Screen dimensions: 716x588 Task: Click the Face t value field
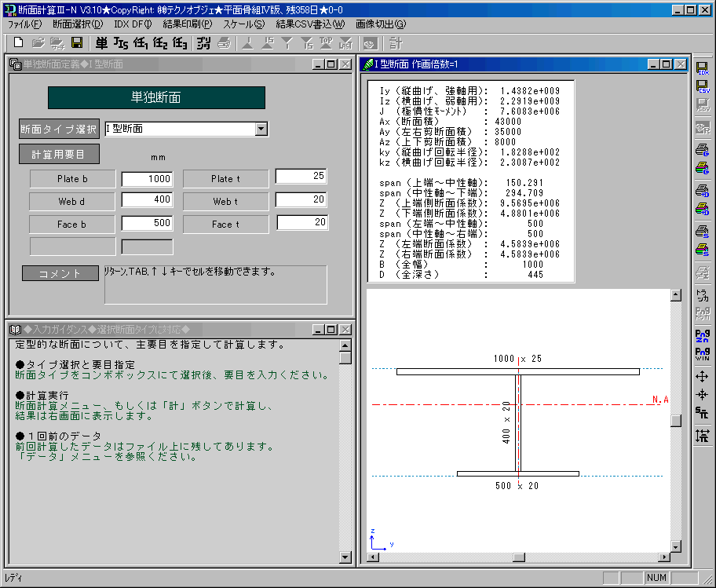302,223
